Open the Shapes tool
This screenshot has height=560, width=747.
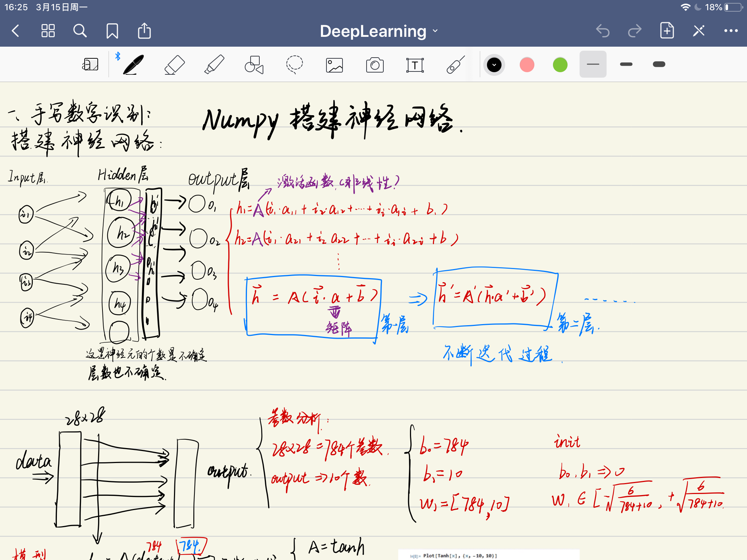tap(254, 65)
